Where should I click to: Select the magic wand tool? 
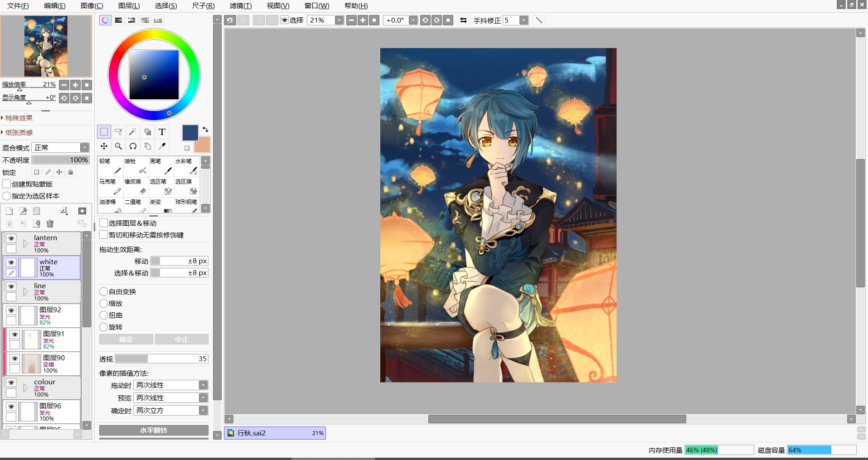(x=133, y=132)
